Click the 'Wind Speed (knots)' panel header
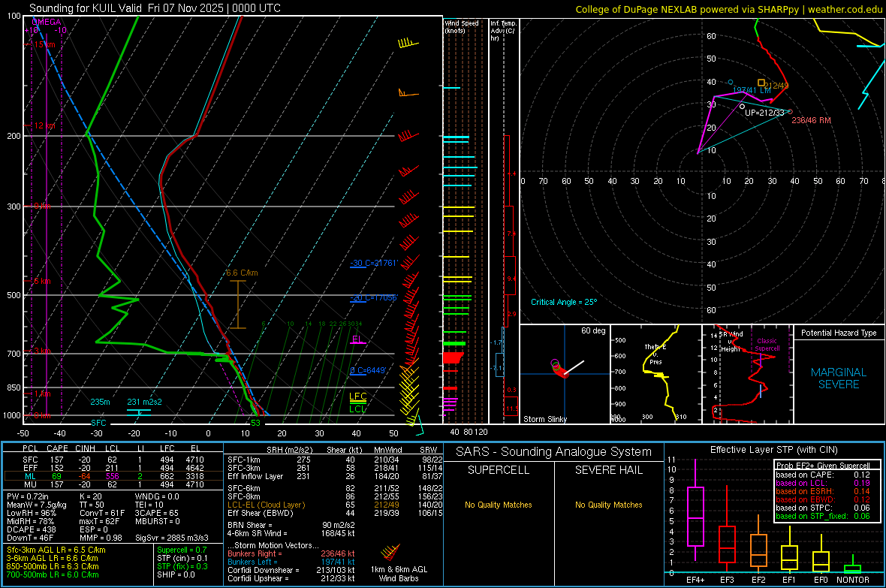886x588 pixels. pos(462,26)
